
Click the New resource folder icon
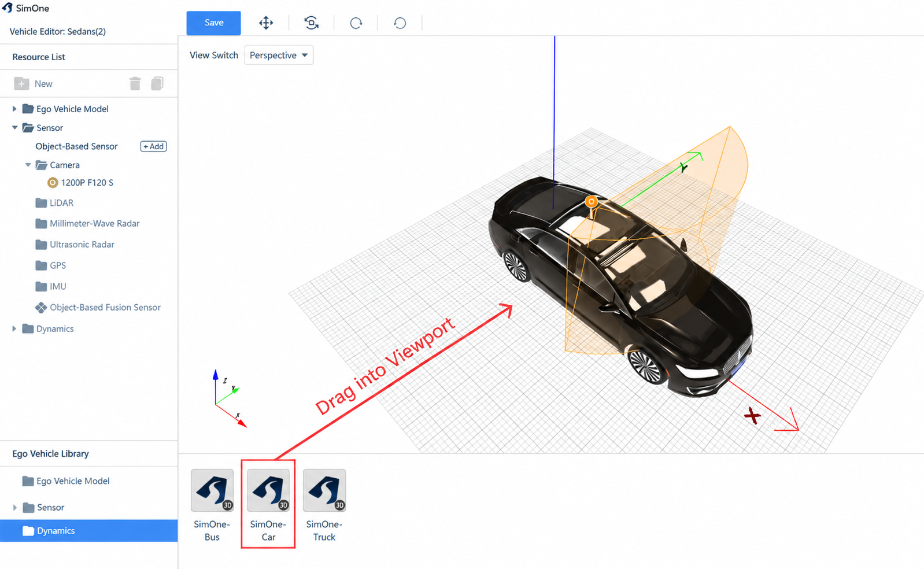[x=21, y=84]
